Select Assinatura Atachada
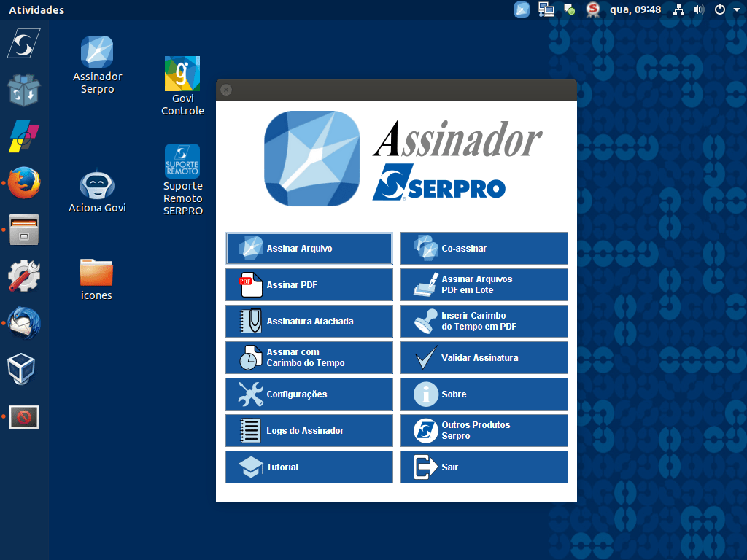The height and width of the screenshot is (560, 747). click(x=309, y=321)
